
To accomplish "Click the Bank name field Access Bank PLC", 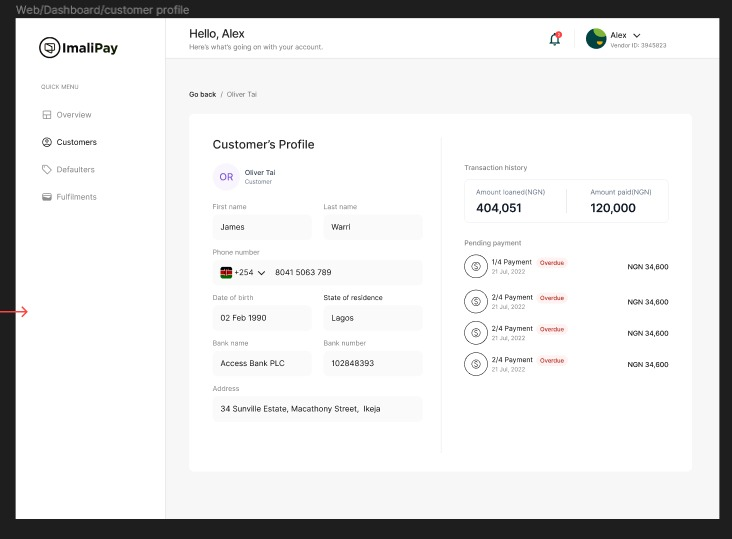I will click(x=262, y=364).
